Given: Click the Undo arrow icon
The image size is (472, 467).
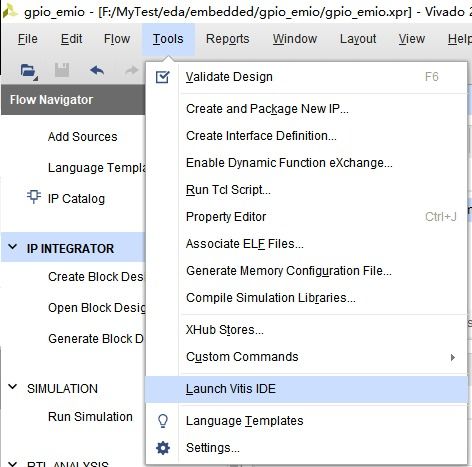Looking at the screenshot, I should coord(97,71).
